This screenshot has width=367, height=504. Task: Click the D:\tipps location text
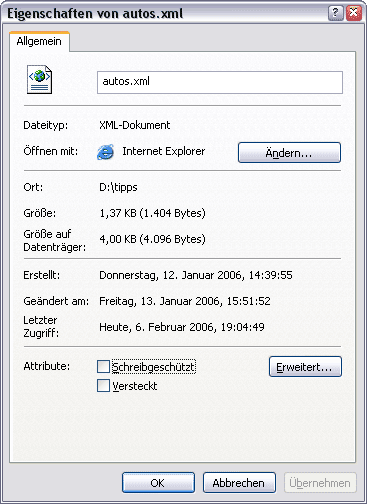tap(118, 187)
